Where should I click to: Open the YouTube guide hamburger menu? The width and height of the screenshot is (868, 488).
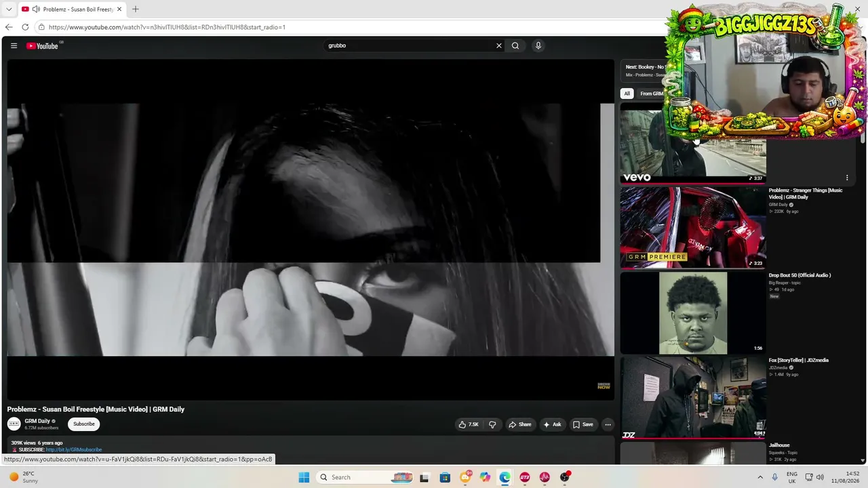click(x=14, y=46)
